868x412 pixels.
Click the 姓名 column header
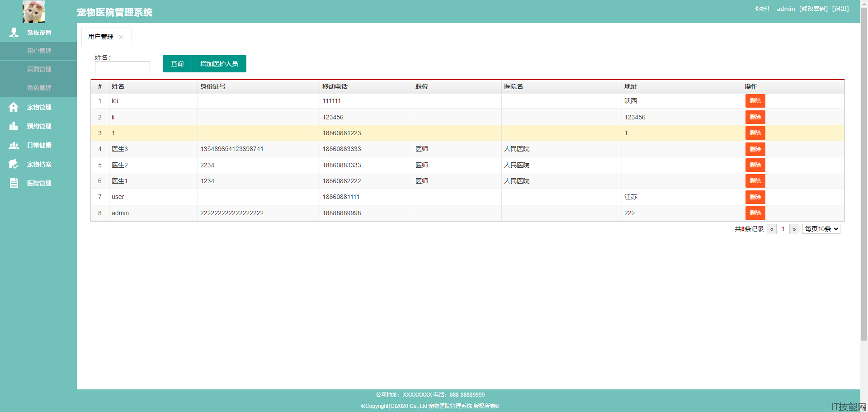[x=153, y=86]
